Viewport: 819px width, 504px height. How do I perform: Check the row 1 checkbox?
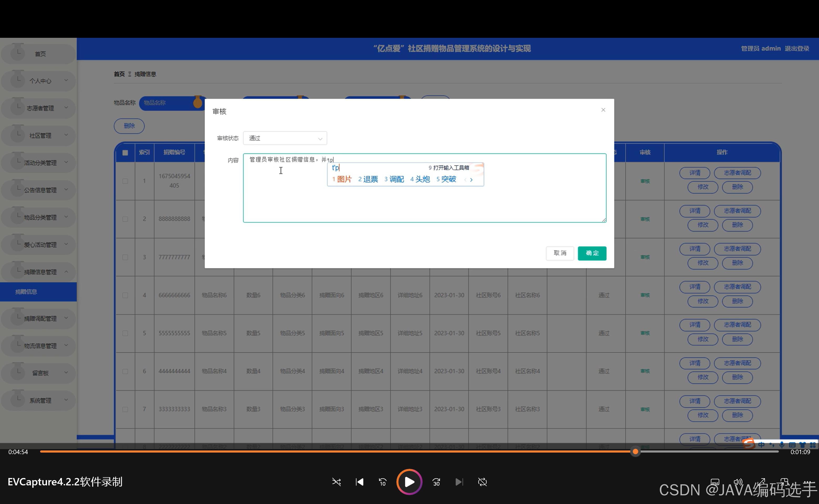click(x=125, y=181)
